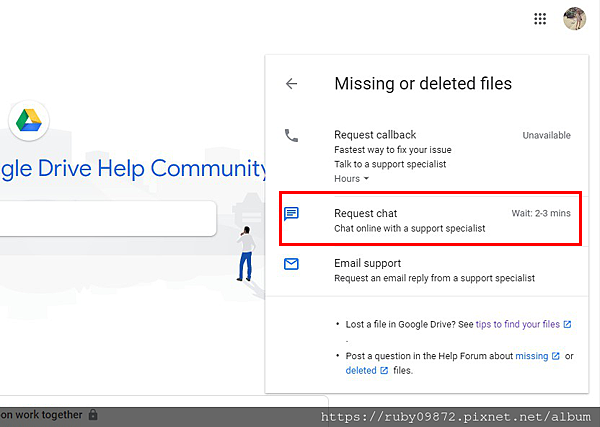600x427 pixels.
Task: Click the Drive Help Community heading
Action: click(x=133, y=169)
